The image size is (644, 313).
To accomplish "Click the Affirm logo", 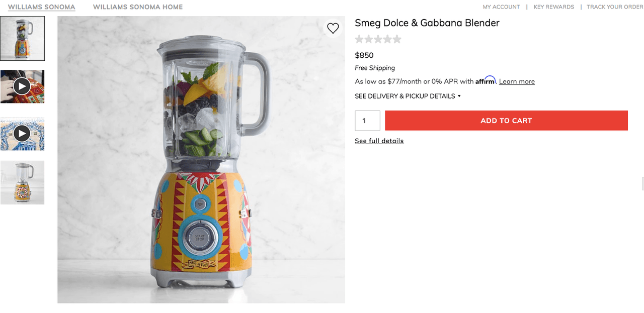I will [x=486, y=80].
